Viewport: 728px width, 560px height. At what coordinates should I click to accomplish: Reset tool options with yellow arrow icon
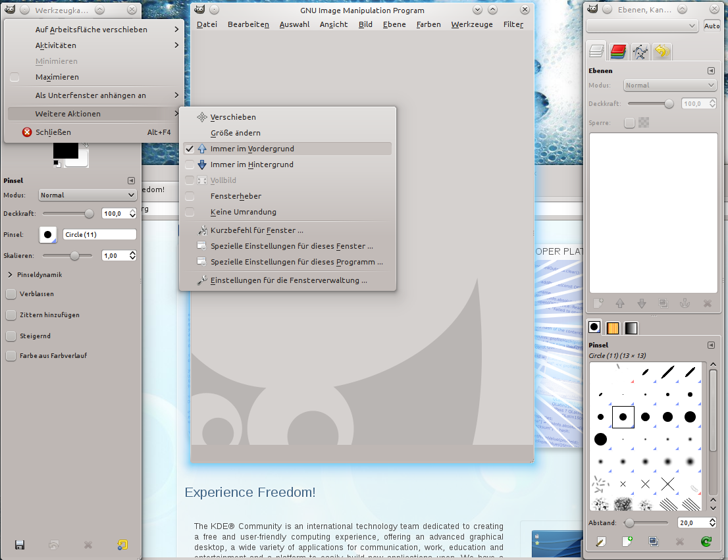click(122, 545)
